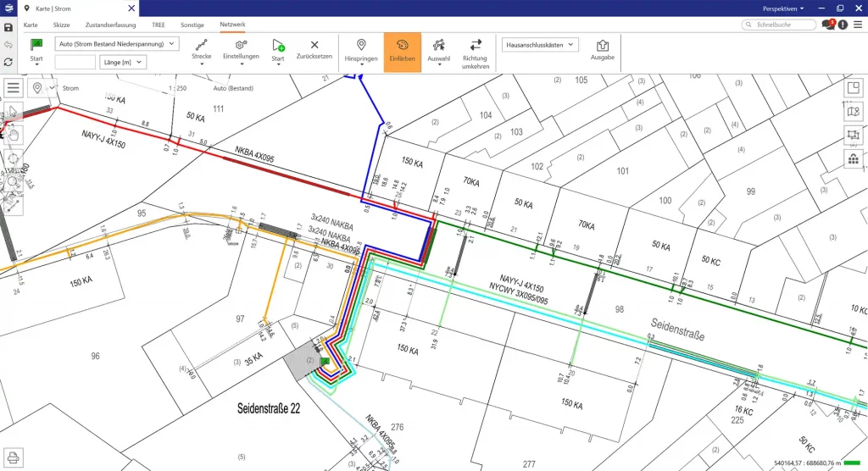Open the Hausanschlusskästen dropdown
The height and width of the screenshot is (471, 868).
point(540,44)
